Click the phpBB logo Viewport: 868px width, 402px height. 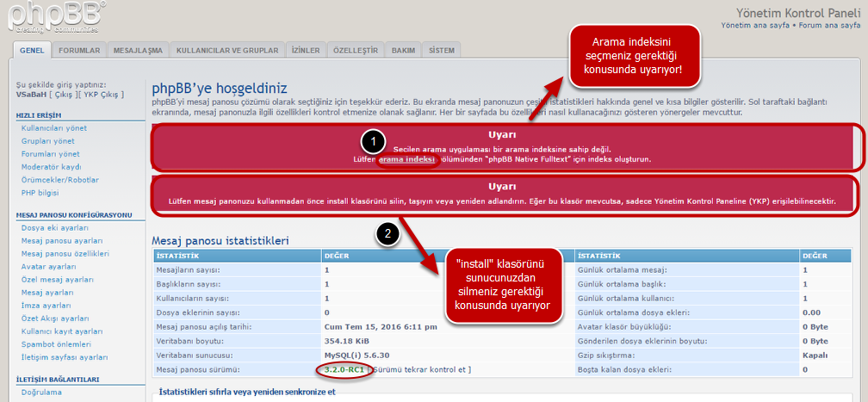[x=57, y=16]
